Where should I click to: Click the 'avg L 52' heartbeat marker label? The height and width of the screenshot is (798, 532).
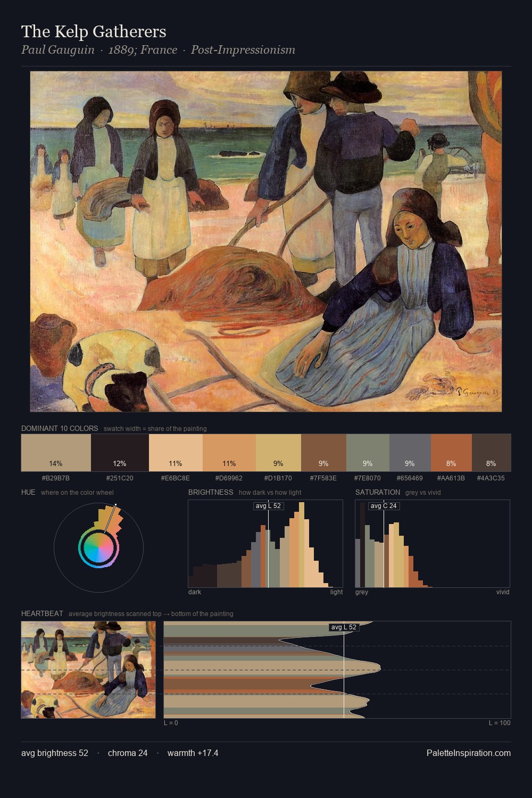pos(344,627)
